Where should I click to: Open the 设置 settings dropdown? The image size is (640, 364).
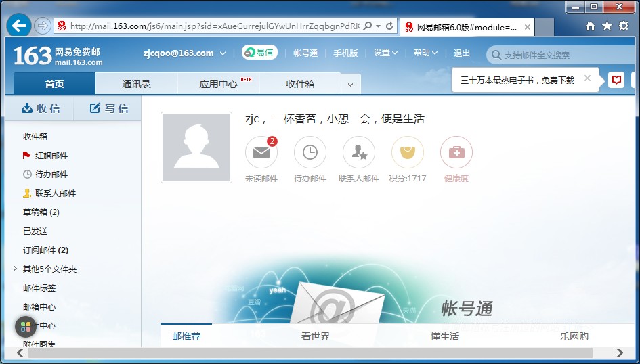point(386,53)
